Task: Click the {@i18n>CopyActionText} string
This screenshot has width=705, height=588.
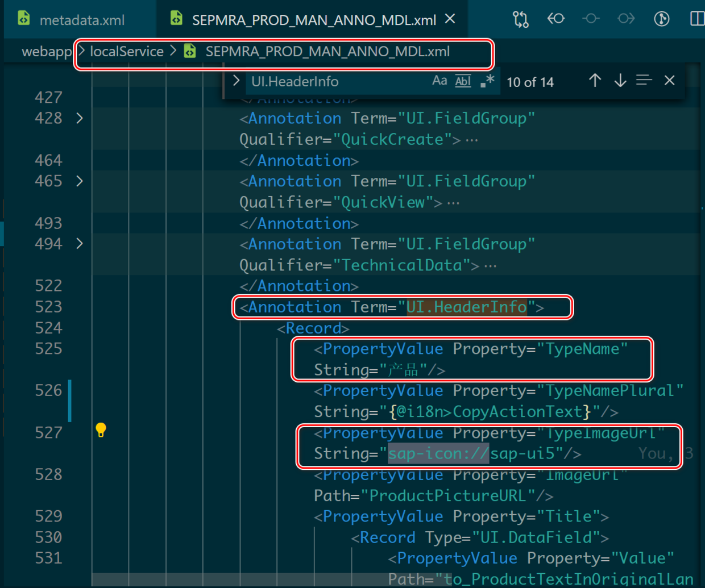Action: 490,412
